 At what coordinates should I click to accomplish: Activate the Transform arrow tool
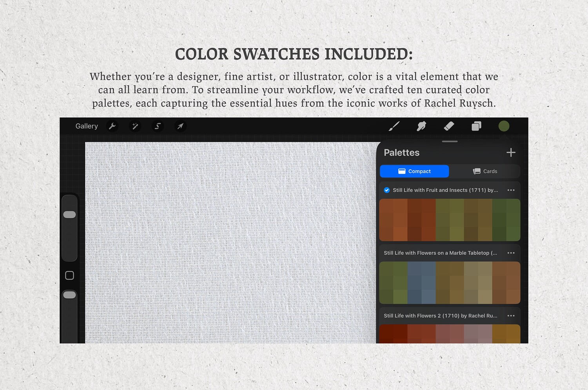click(180, 126)
